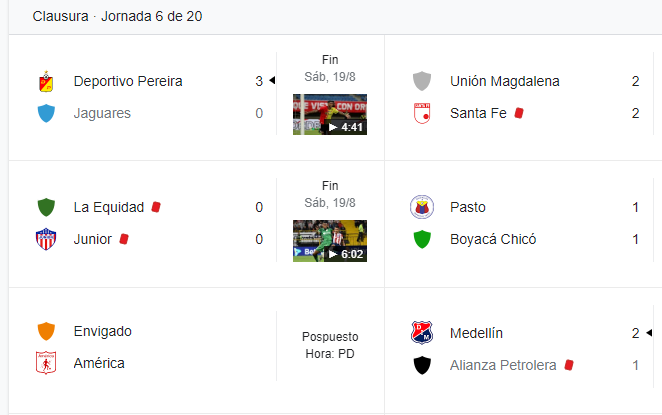Click Santa Fe red card icon
Screen dimensions: 662x415
pyautogui.click(x=519, y=113)
